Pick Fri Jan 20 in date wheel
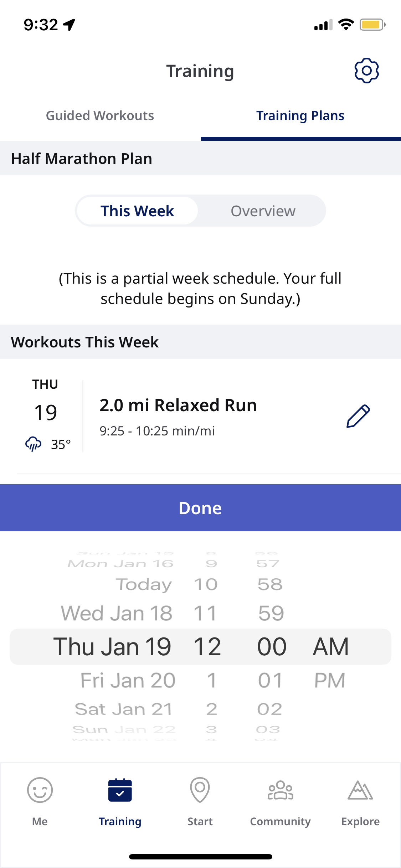The width and height of the screenshot is (401, 868). click(x=128, y=680)
